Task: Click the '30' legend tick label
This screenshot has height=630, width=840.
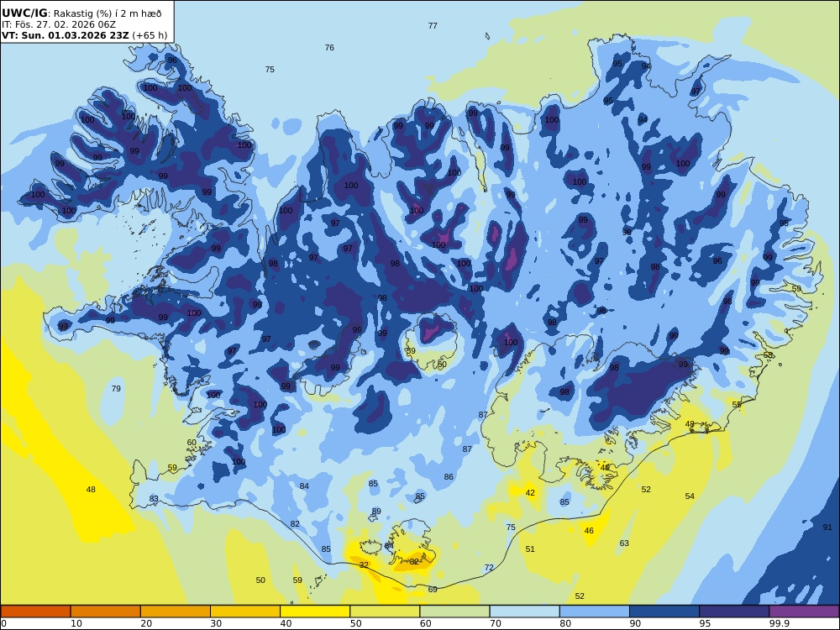Action: (216, 623)
